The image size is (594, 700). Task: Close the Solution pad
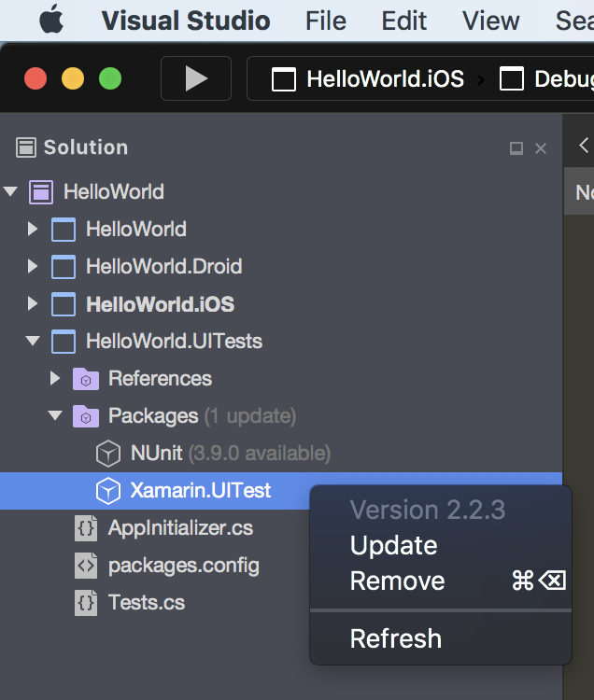(541, 148)
